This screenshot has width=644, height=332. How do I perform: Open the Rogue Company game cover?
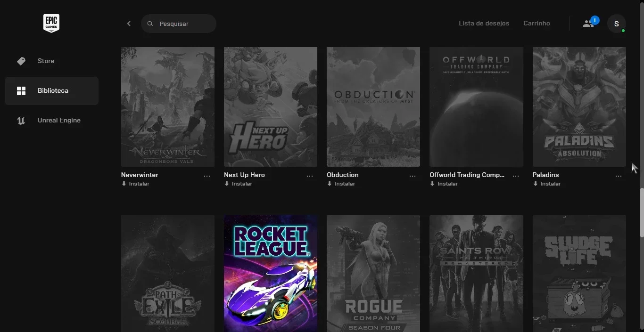point(373,274)
